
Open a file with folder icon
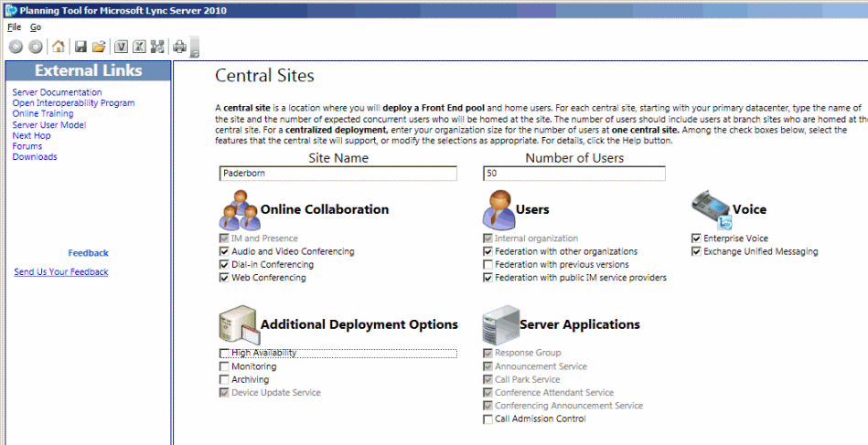pyautogui.click(x=99, y=47)
